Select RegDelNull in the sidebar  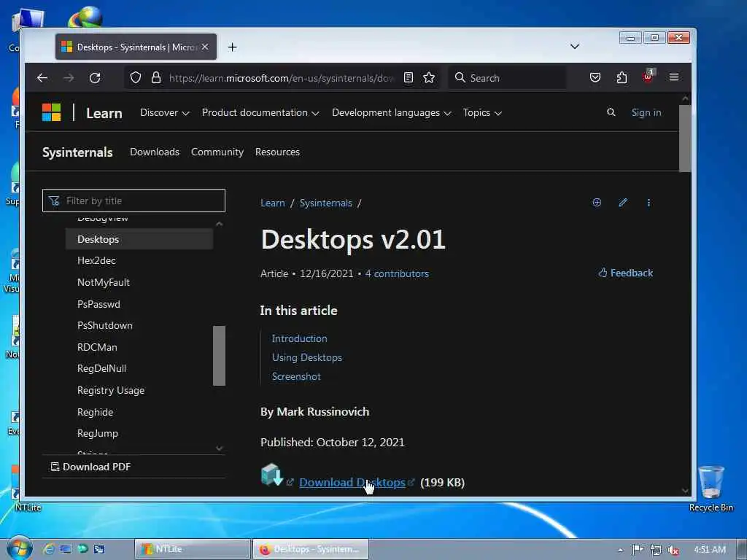point(101,368)
